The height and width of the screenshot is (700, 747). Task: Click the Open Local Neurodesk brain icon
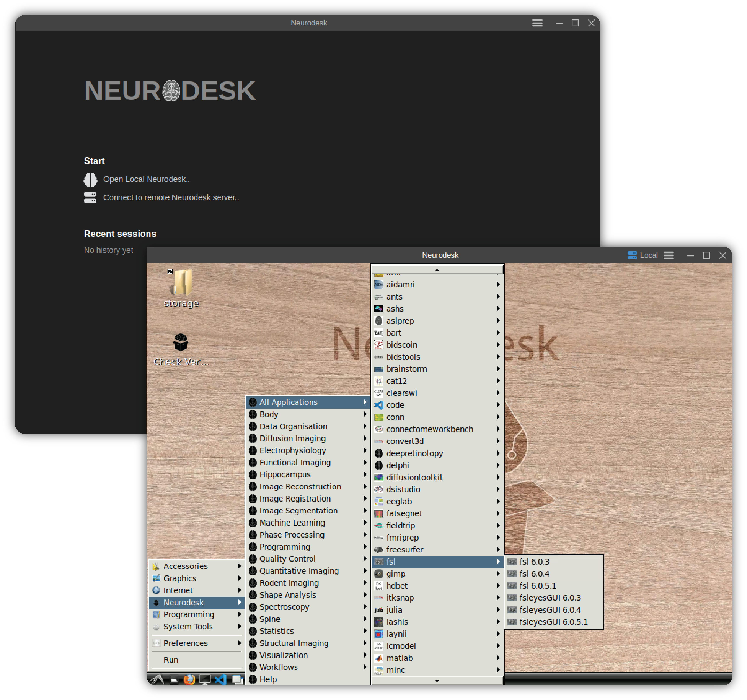coord(90,180)
